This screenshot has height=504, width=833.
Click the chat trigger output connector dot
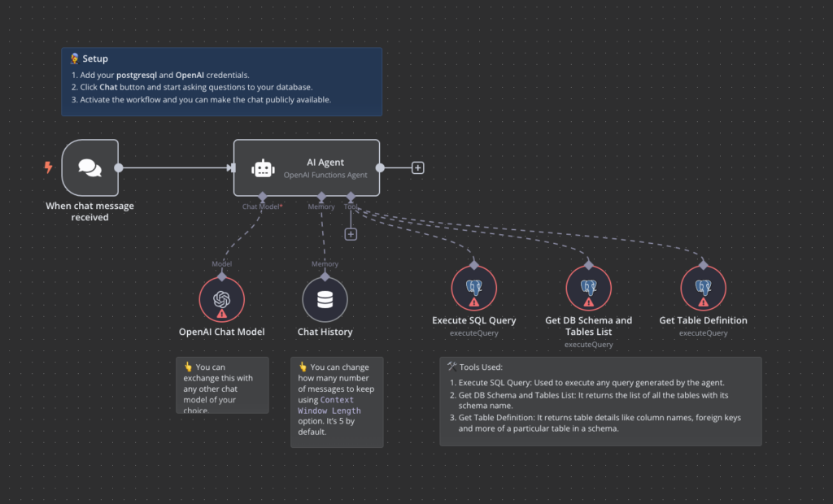pos(119,168)
